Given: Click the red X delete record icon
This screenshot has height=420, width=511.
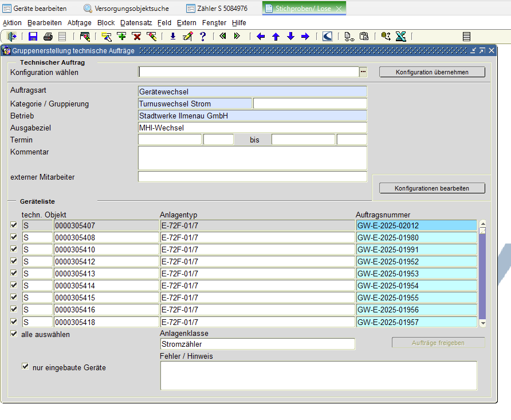Looking at the screenshot, I should 136,37.
